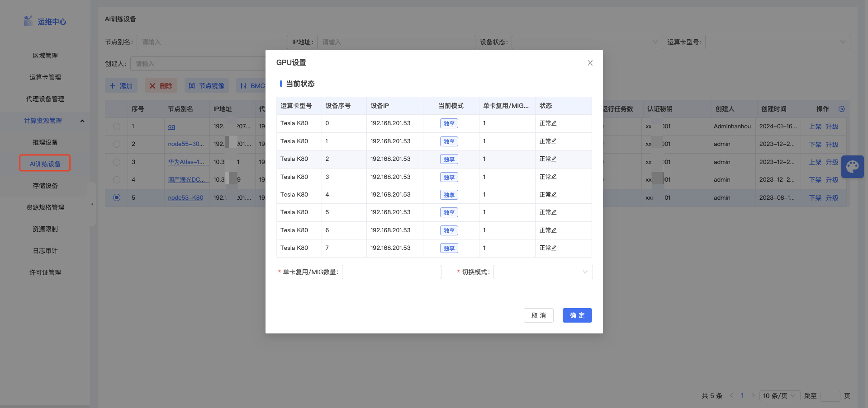868x408 pixels.
Task: Select the radio button for 国产海光DC row
Action: coord(117,180)
